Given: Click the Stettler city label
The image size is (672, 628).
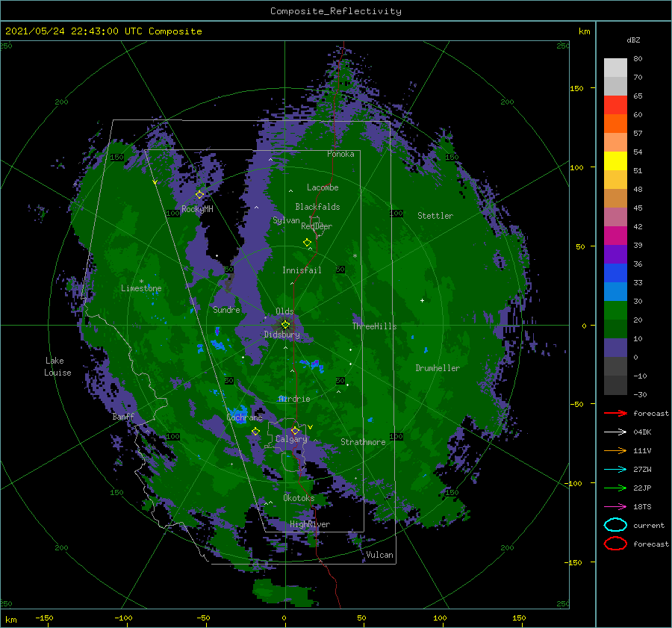Looking at the screenshot, I should pos(435,216).
